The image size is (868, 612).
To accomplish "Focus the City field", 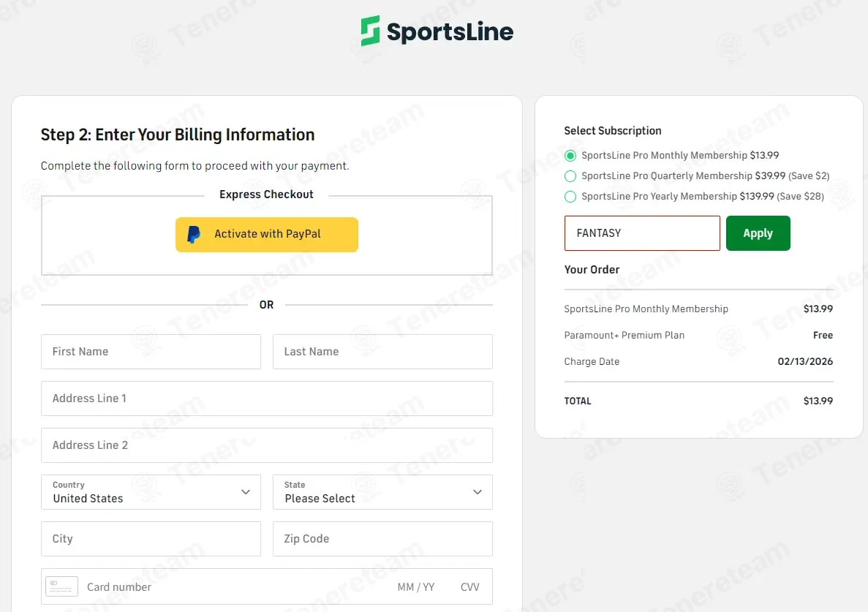I will point(151,539).
